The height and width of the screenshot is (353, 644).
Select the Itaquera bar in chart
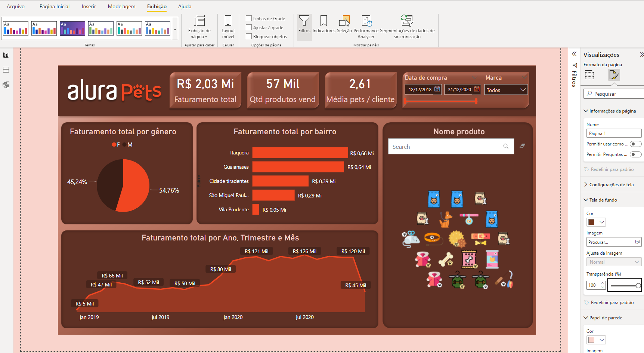point(300,153)
